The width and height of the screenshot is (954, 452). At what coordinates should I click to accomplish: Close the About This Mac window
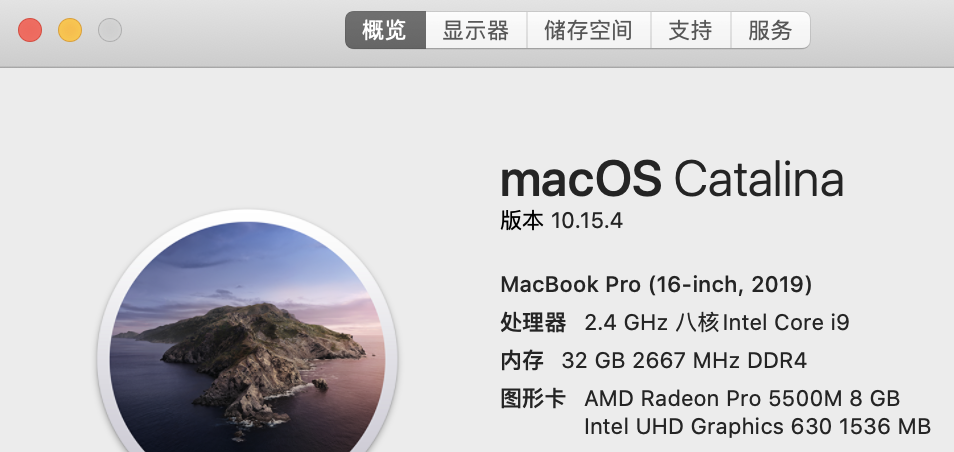(x=30, y=30)
